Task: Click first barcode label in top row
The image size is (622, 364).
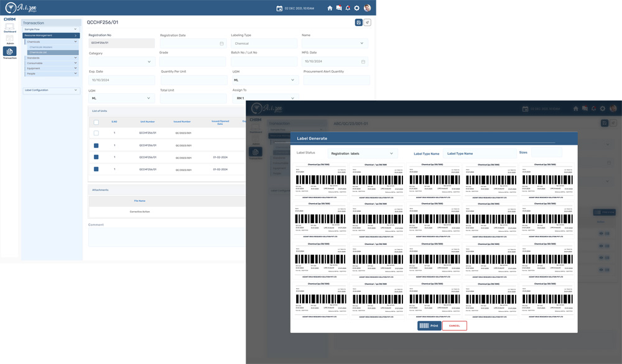Action: [321, 181]
